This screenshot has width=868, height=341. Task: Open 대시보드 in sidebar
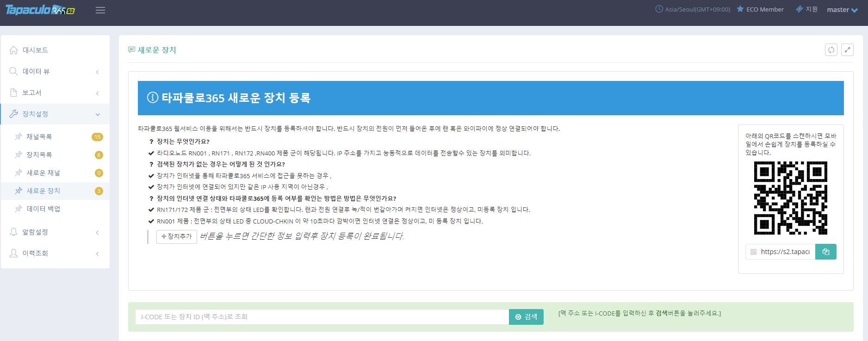[x=55, y=50]
